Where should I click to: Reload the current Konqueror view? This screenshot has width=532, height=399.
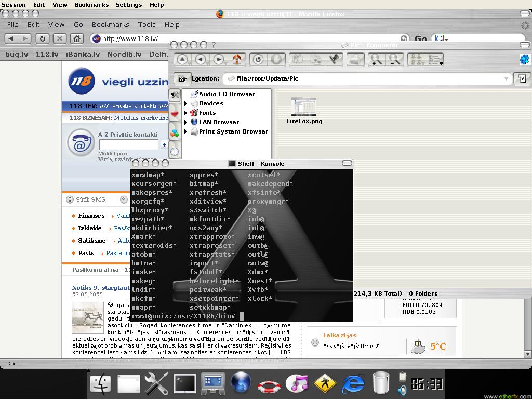[x=258, y=59]
